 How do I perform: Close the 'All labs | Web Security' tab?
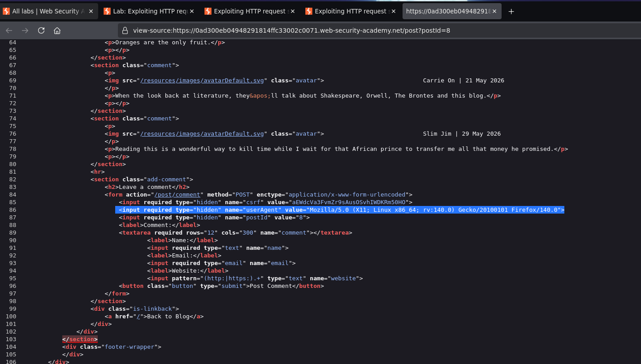coord(91,11)
